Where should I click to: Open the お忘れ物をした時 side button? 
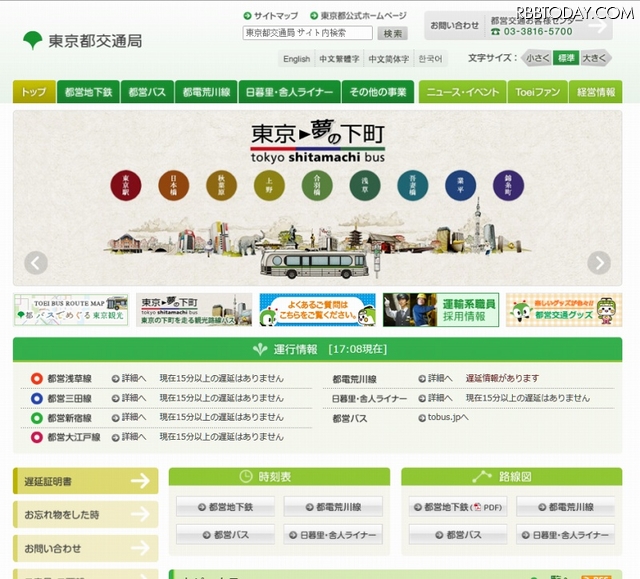[x=86, y=515]
